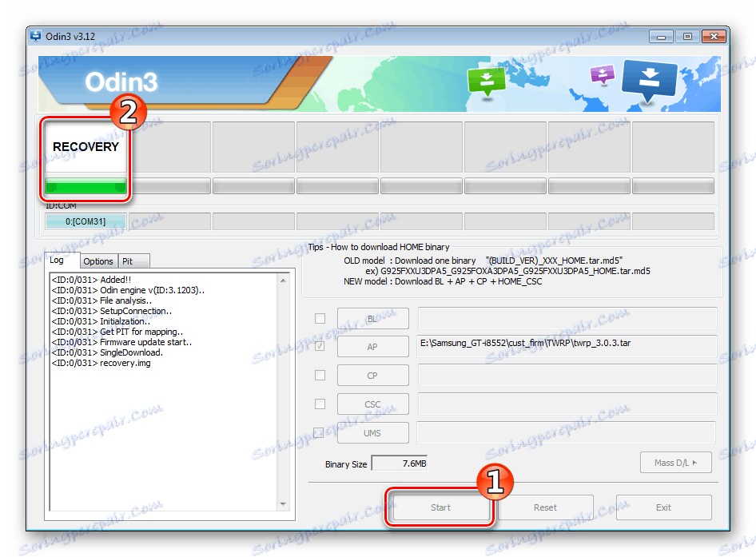Switch to the Pit tab
The height and width of the screenshot is (557, 756).
(x=134, y=261)
